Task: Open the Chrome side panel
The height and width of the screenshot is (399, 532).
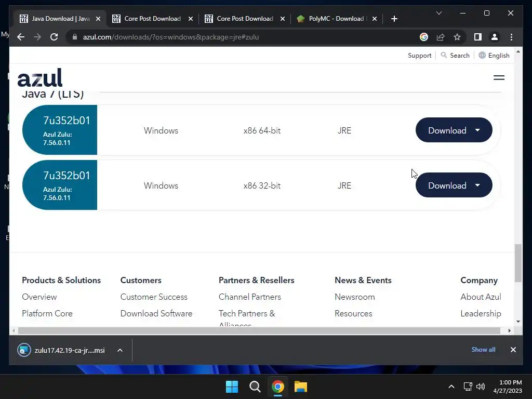Action: [478, 37]
